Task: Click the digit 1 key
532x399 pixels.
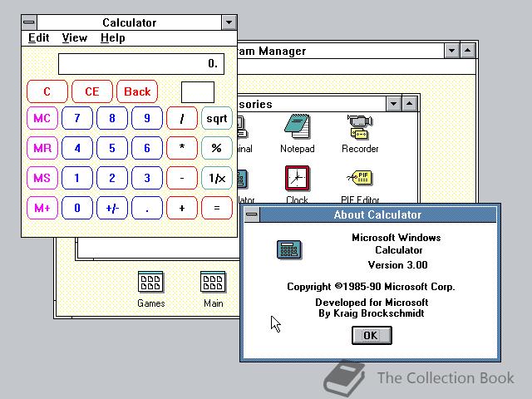Action: [x=77, y=178]
